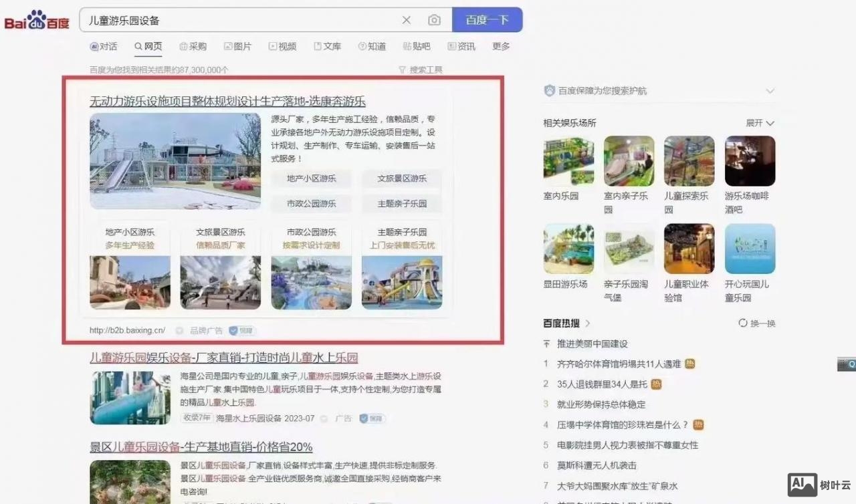The width and height of the screenshot is (856, 504).
Task: Click the funnel icon next to 搜索工具
Action: pyautogui.click(x=401, y=70)
